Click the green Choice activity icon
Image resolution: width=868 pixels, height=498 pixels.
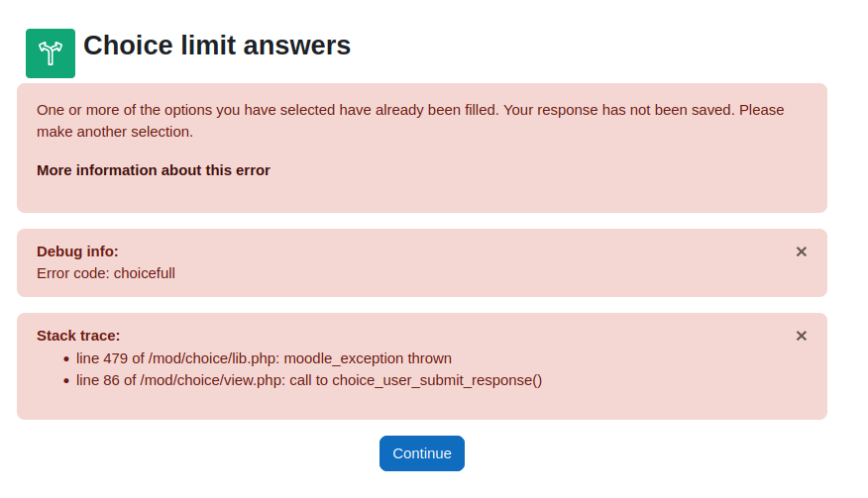point(51,53)
